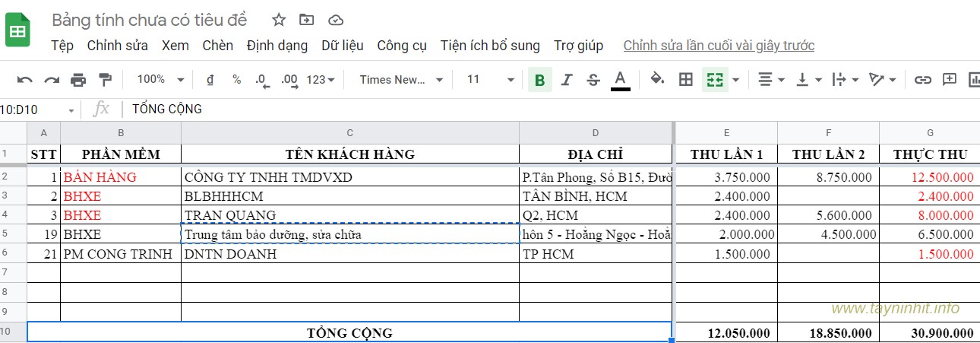This screenshot has height=343, width=980.
Task: Click the Move to folder icon
Action: point(306,20)
